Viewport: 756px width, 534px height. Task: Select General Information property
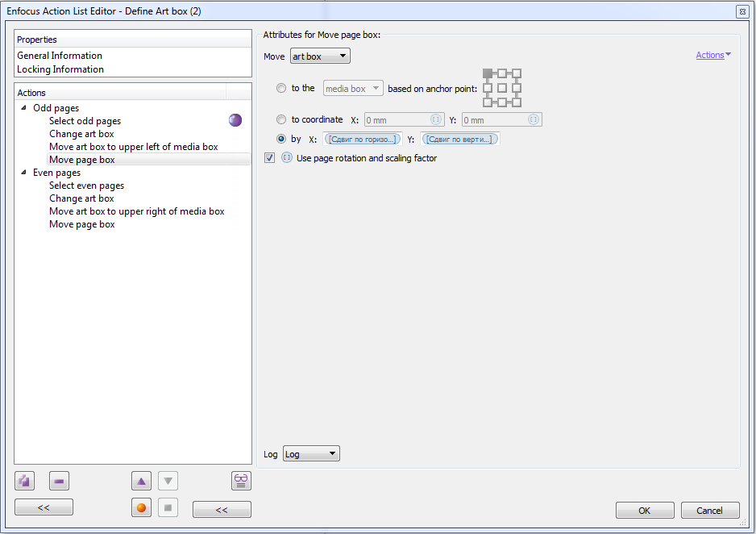tap(60, 56)
